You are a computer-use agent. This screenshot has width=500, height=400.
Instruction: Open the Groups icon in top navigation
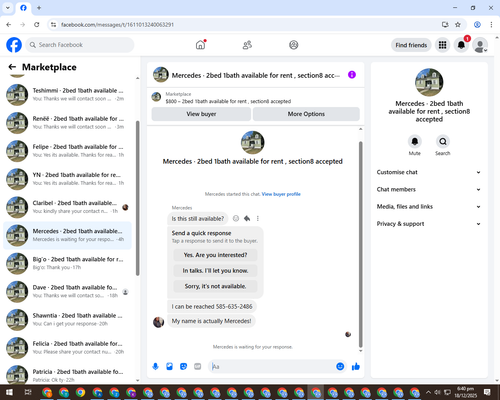[x=294, y=45]
